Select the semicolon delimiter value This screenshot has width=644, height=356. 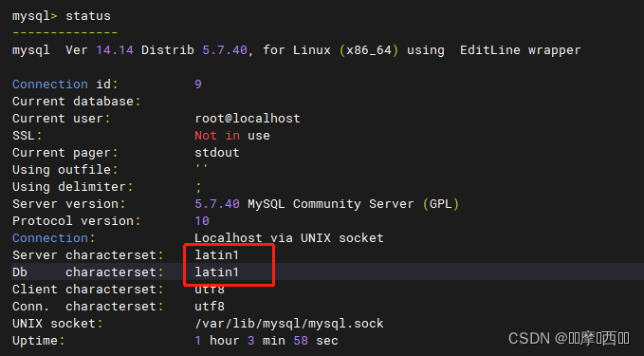pyautogui.click(x=198, y=187)
